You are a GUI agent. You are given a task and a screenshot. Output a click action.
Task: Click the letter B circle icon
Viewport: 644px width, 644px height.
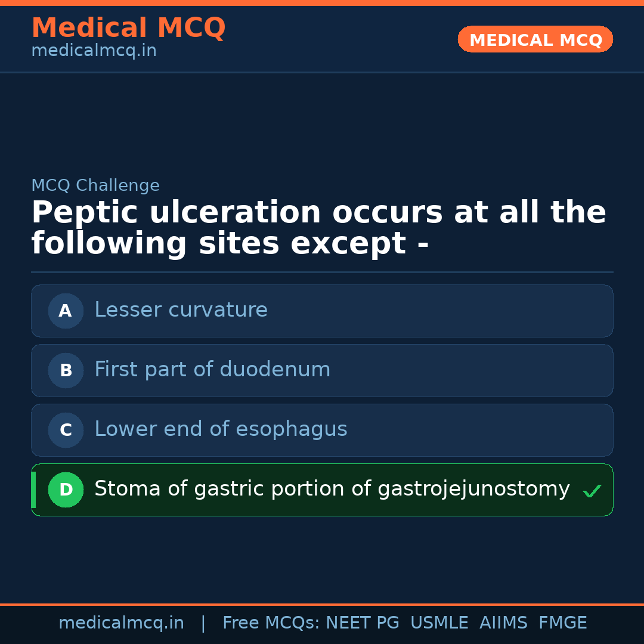66,370
